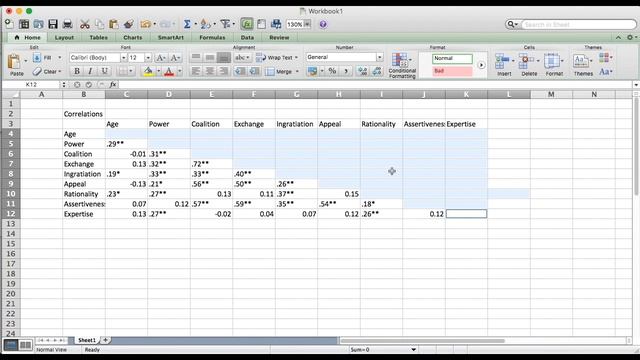Decrease font size with the smaller A icon
The width and height of the screenshot is (640, 360).
coord(175,58)
